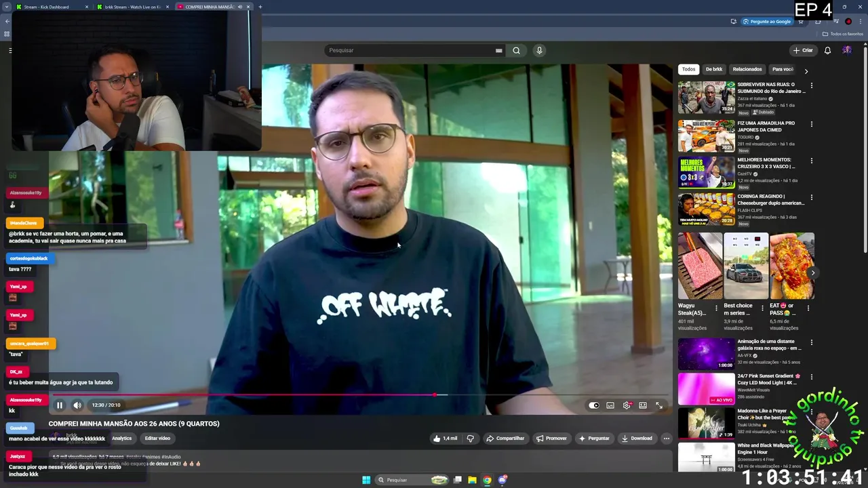Open Wagyu Steak(A5) short thumbnail

pos(700,266)
